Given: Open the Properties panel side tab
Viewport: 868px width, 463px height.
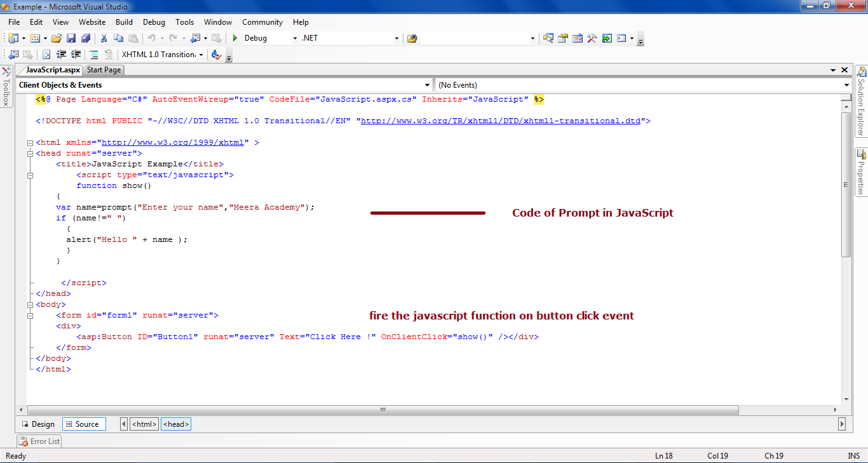Looking at the screenshot, I should 862,170.
